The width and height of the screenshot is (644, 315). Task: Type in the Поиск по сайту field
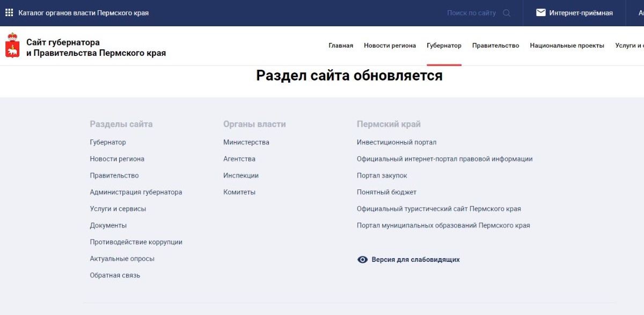coord(471,13)
